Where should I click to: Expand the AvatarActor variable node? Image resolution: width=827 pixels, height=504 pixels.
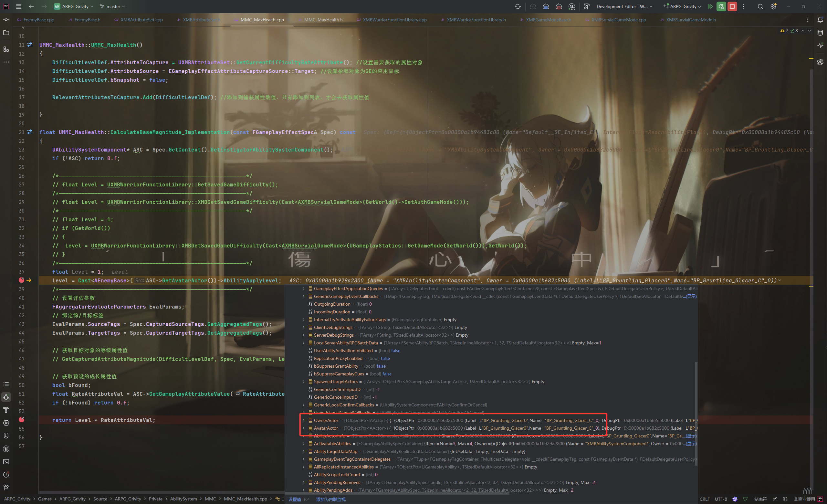(304, 428)
